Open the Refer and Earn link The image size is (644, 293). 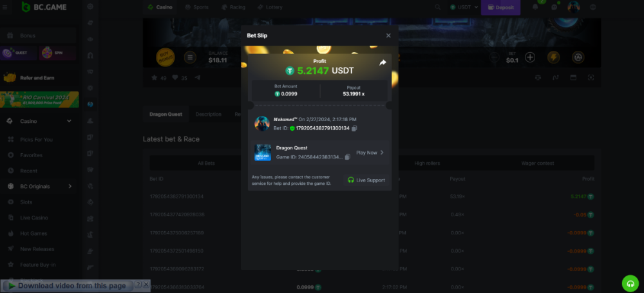click(x=37, y=77)
